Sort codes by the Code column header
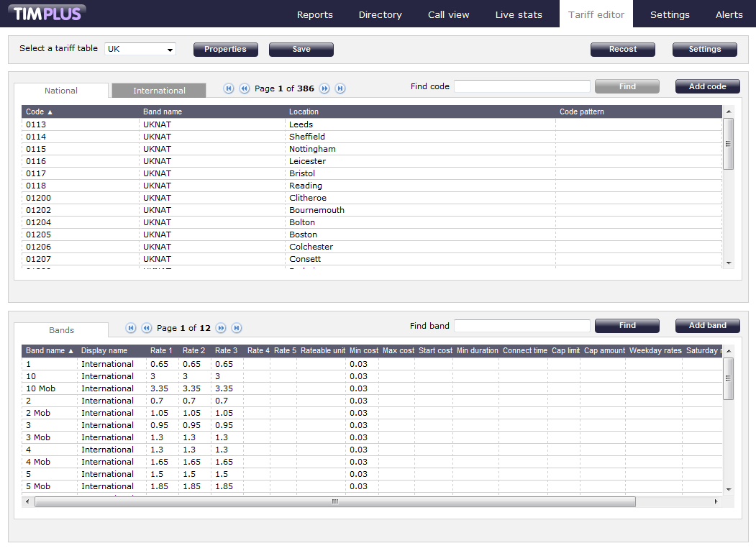The height and width of the screenshot is (551, 756). tap(40, 111)
